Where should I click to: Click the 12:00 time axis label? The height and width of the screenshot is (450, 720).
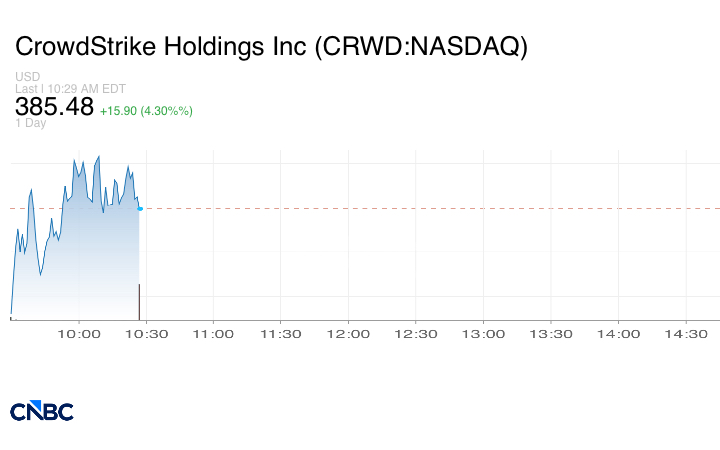(x=349, y=335)
